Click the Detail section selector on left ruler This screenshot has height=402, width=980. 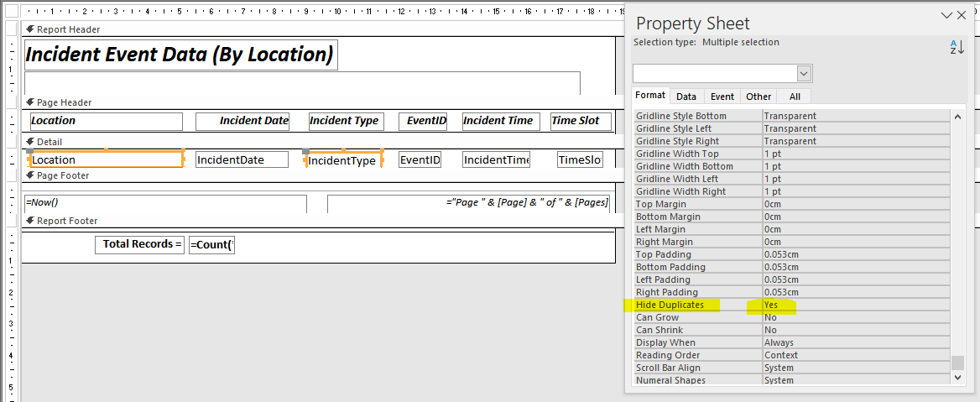[x=10, y=142]
